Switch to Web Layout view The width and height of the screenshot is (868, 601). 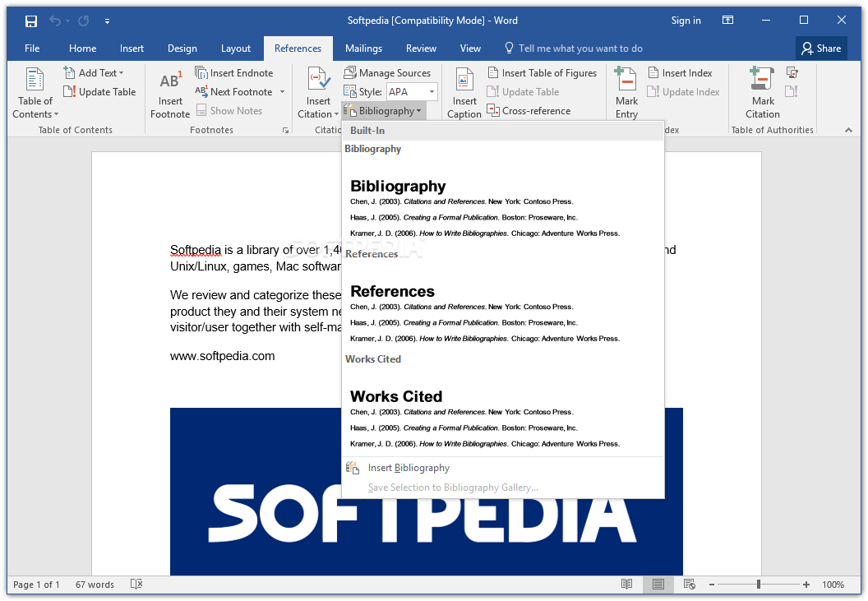pos(689,584)
